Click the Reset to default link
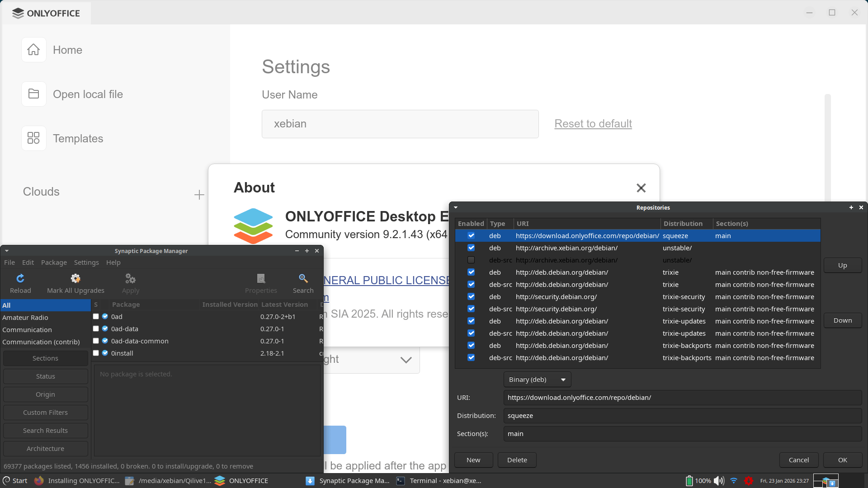The height and width of the screenshot is (488, 868). 593,124
